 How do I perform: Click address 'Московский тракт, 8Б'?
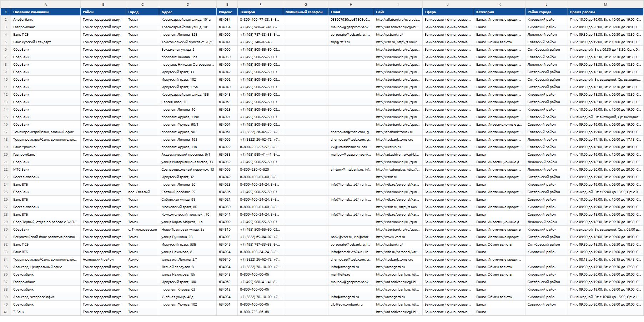pos(188,207)
